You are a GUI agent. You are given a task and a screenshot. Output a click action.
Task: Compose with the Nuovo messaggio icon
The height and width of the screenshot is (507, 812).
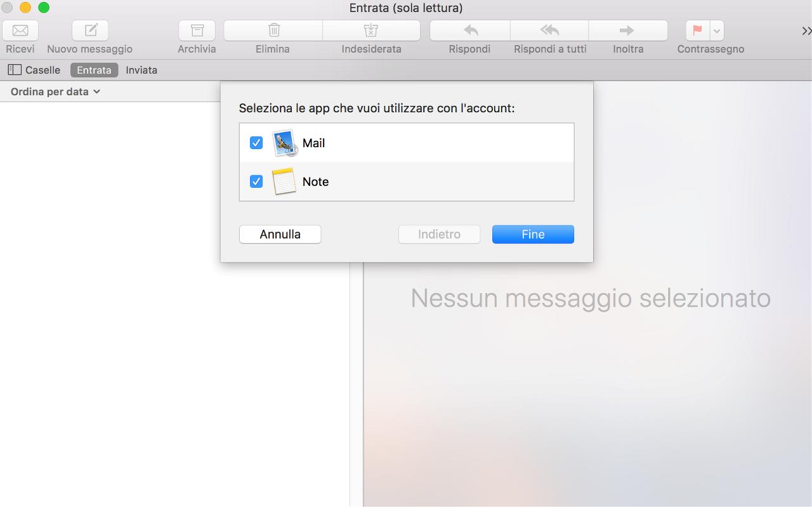pos(90,30)
